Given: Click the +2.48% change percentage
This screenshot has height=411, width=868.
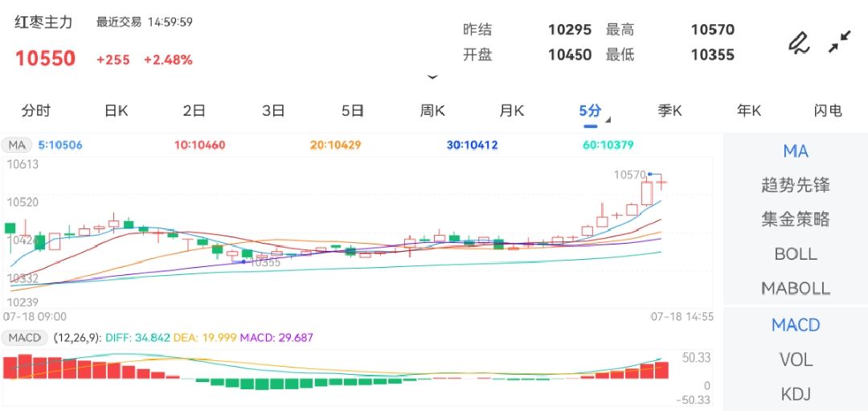Looking at the screenshot, I should point(168,60).
